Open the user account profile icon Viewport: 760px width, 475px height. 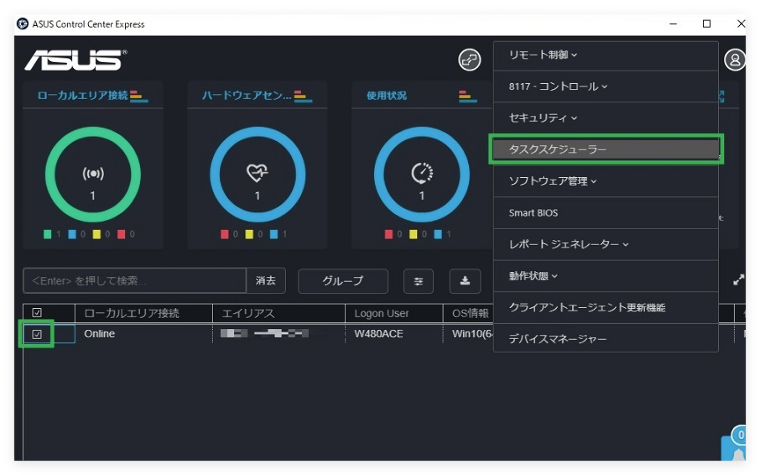coord(735,60)
